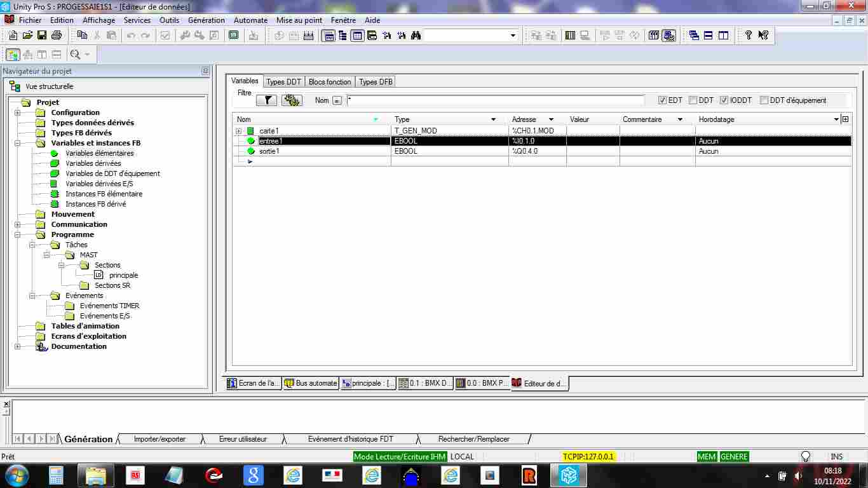Open the Type column dropdown arrow

[x=493, y=119]
